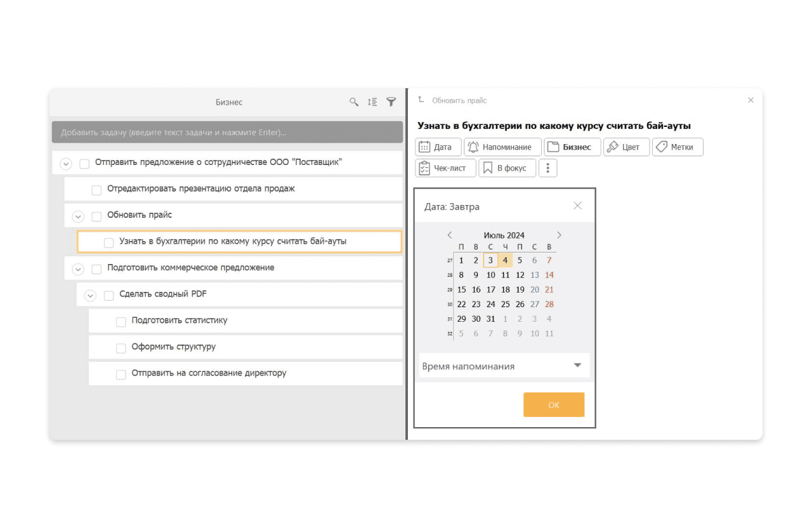Tick the Подготовить статистику checkbox
Image resolution: width=812 pixels, height=528 pixels.
pyautogui.click(x=121, y=322)
